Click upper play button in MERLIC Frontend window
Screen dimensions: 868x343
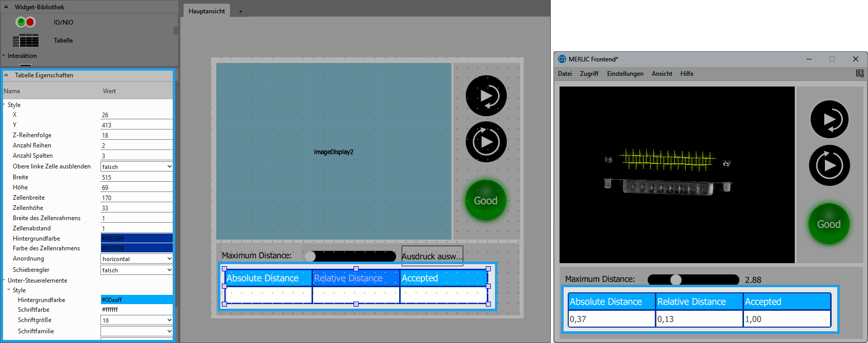coord(829,119)
